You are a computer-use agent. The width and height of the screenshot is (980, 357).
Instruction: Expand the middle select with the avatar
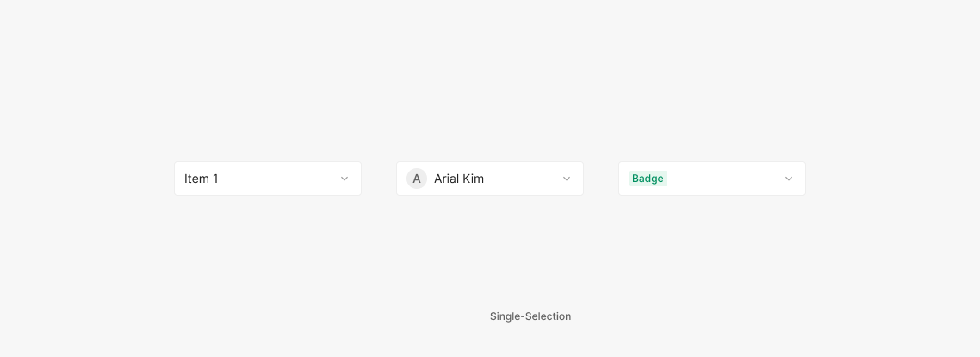490,178
